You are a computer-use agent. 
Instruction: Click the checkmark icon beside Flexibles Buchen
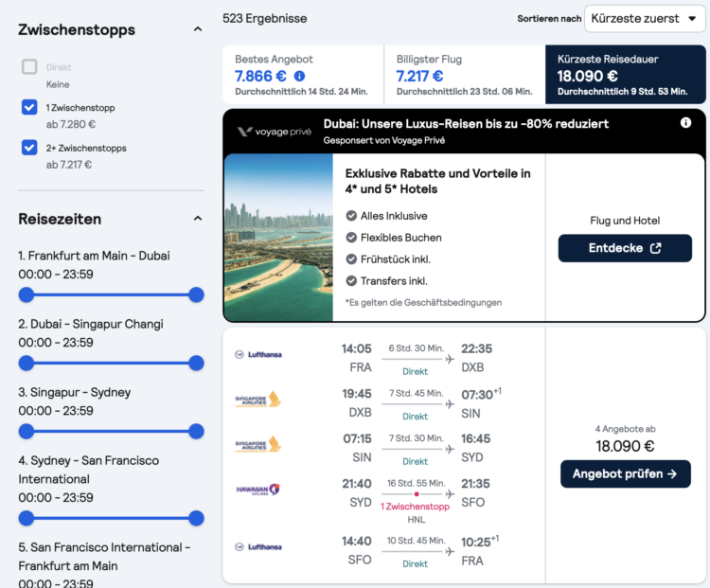click(351, 238)
